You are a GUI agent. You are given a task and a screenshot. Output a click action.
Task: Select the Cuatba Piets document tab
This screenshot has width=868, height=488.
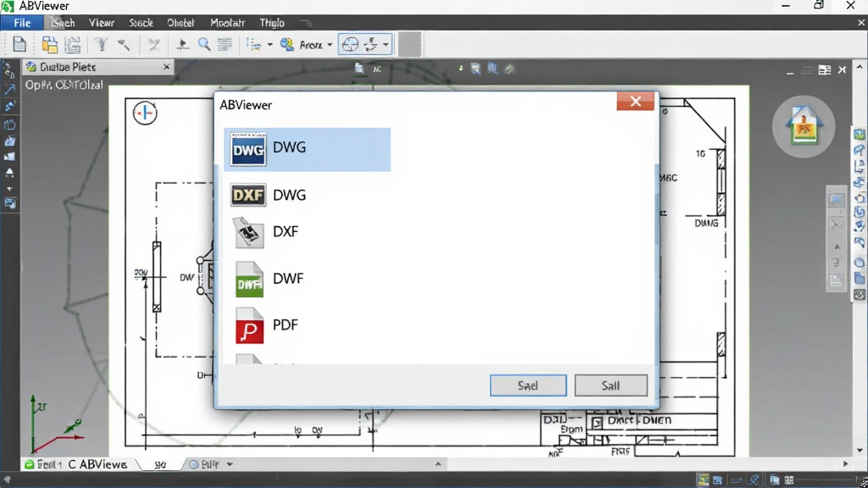coord(98,67)
